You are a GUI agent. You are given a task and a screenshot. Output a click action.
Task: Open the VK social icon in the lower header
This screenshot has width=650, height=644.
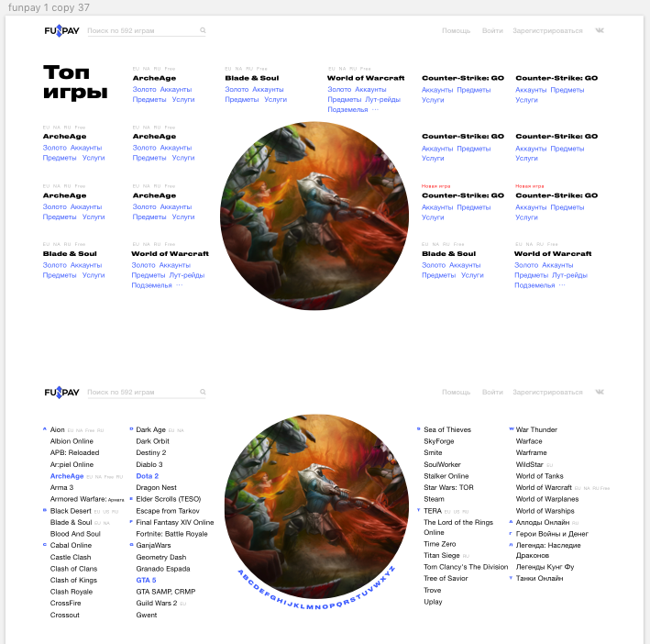coord(600,392)
